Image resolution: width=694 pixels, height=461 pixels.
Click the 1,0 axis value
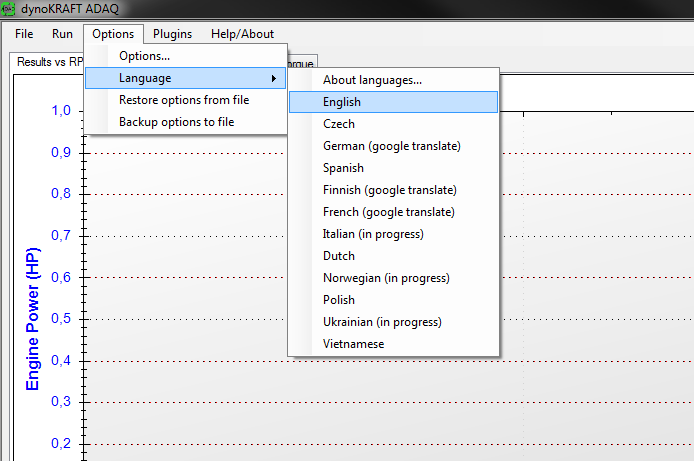click(x=61, y=111)
